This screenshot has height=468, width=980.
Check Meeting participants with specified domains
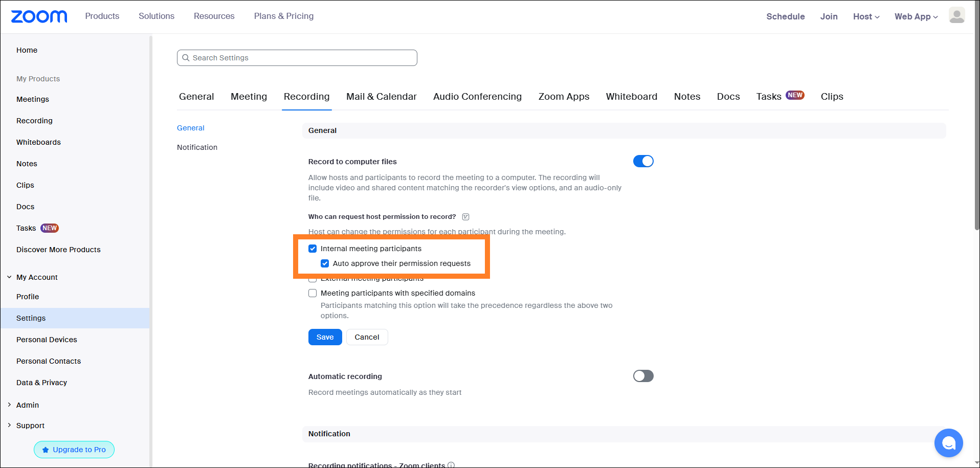click(x=313, y=293)
